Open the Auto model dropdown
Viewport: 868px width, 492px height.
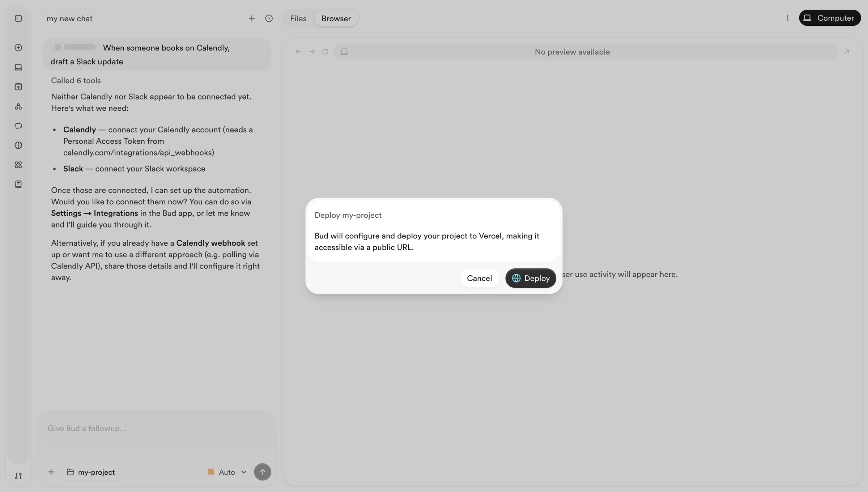coord(227,472)
